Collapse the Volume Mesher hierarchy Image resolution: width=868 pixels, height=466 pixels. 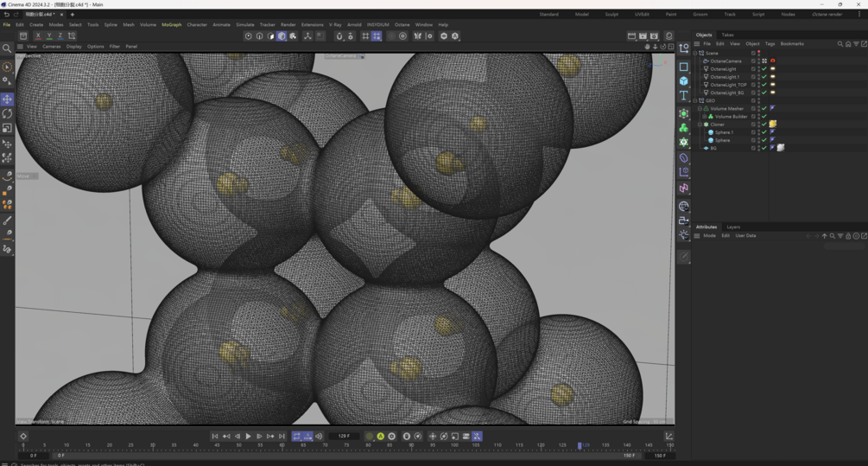pyautogui.click(x=700, y=109)
